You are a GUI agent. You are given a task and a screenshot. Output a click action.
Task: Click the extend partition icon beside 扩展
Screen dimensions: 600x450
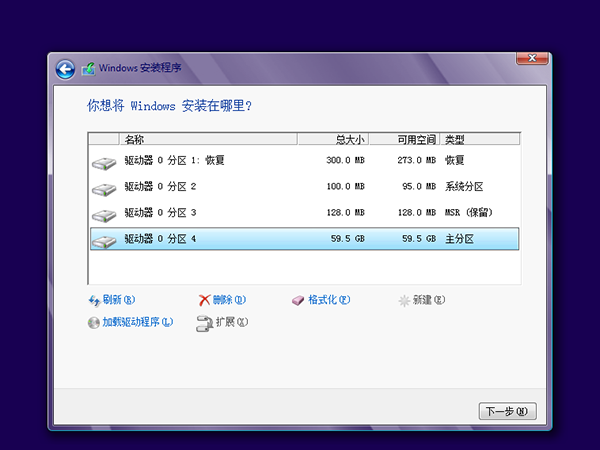(204, 323)
